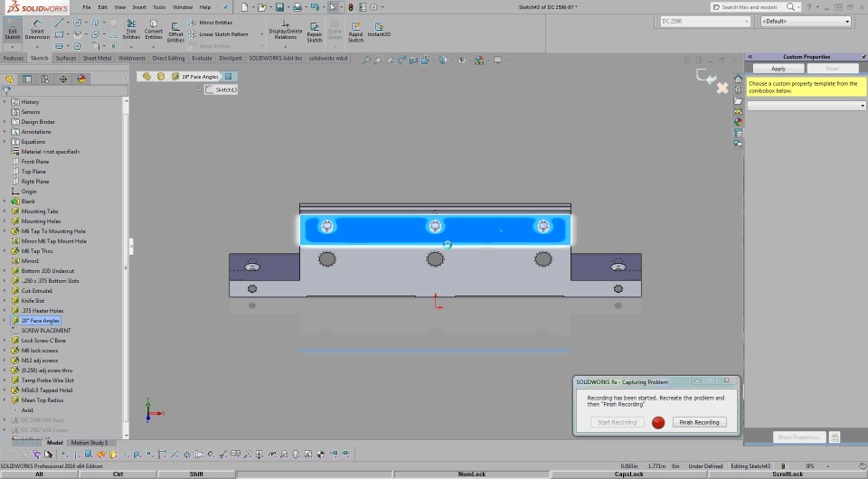Click the cancel sketch red X in viewport
868x479 pixels.
click(722, 88)
